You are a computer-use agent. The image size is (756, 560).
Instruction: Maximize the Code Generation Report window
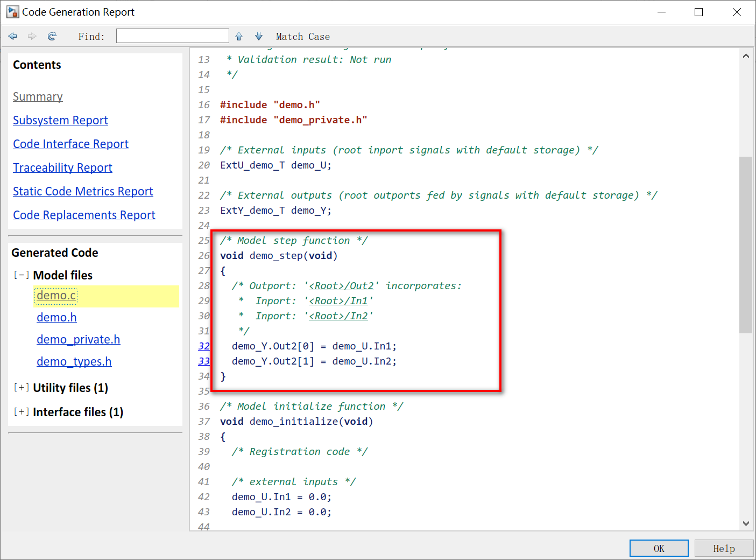click(699, 12)
